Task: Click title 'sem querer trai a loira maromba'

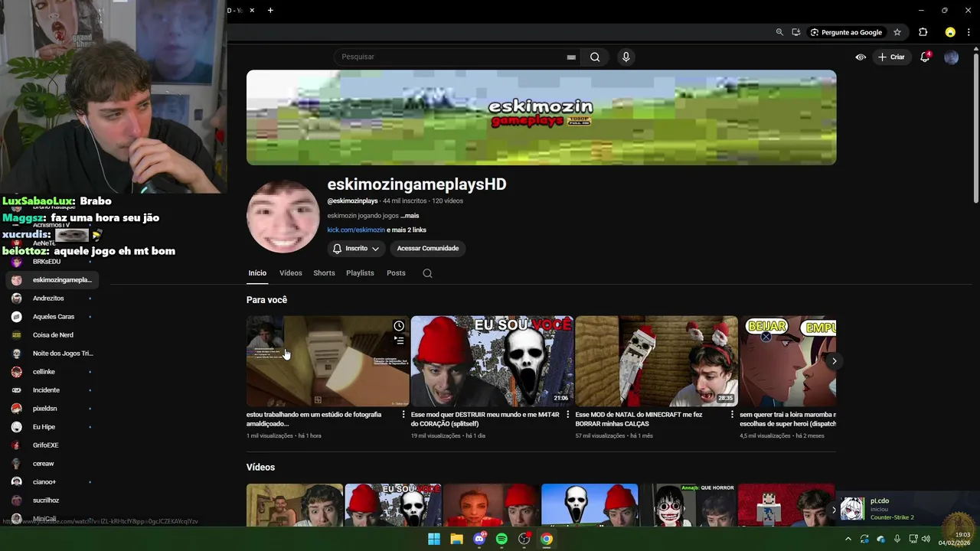Action: point(788,419)
